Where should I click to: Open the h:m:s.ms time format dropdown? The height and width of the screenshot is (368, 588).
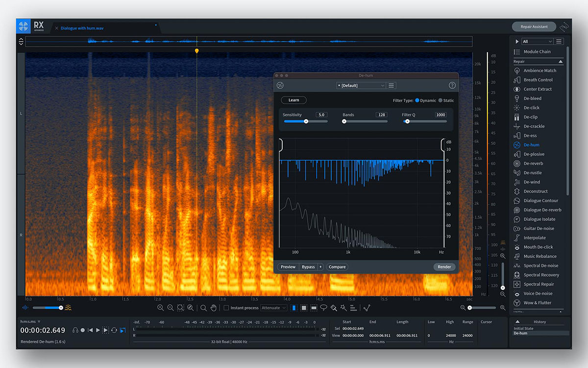click(x=30, y=322)
